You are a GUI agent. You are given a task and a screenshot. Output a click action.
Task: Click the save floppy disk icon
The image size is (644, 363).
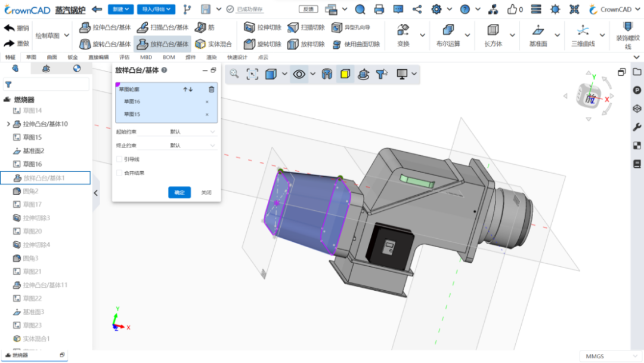[206, 9]
